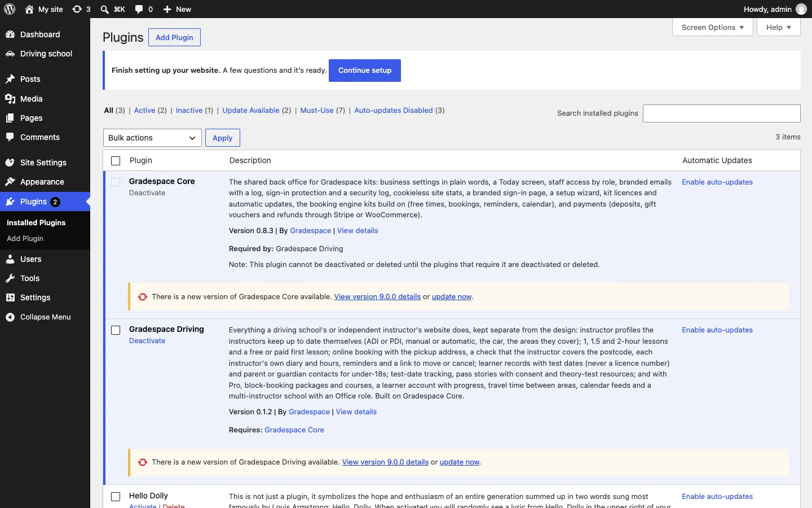Open Pages icon menu

(x=10, y=118)
